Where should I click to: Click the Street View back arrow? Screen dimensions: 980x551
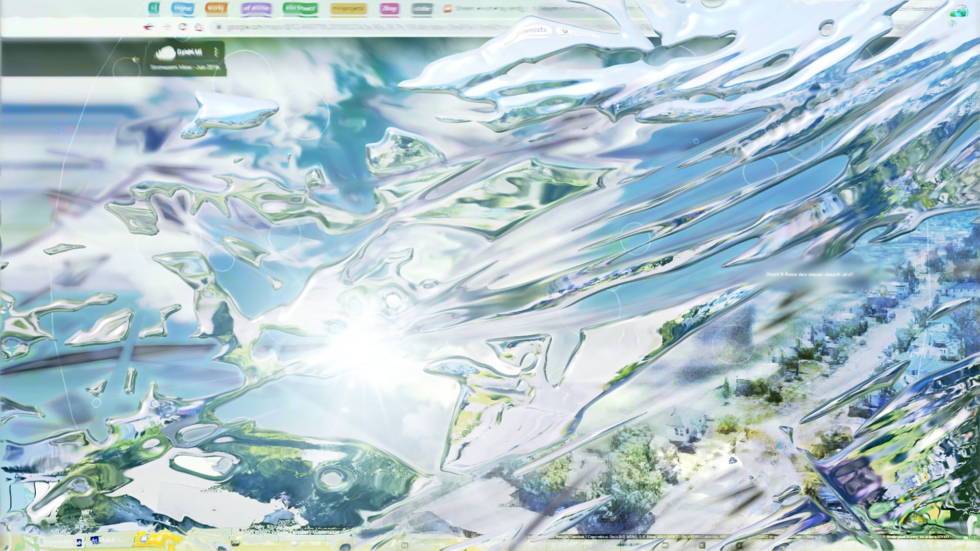click(135, 59)
